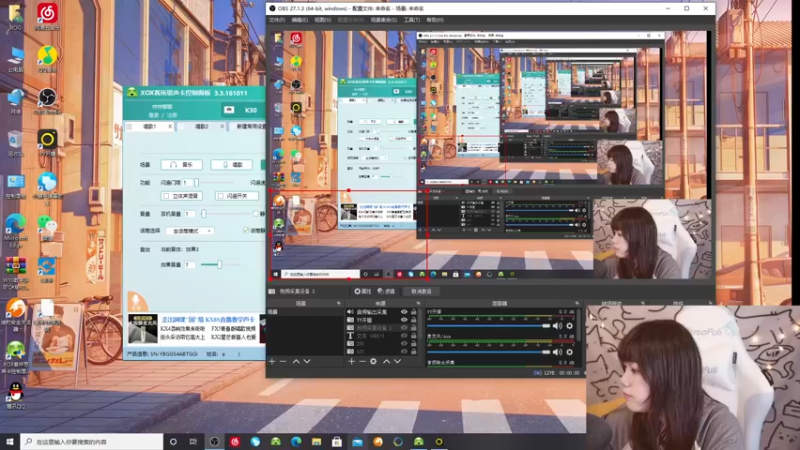Move scene up in Scenes panel
The width and height of the screenshot is (800, 450).
pyautogui.click(x=296, y=361)
